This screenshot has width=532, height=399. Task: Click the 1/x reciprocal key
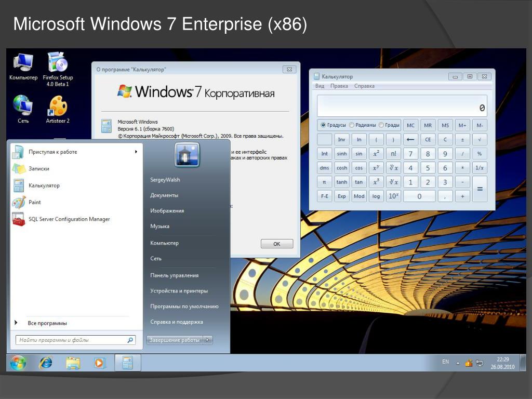pos(480,168)
